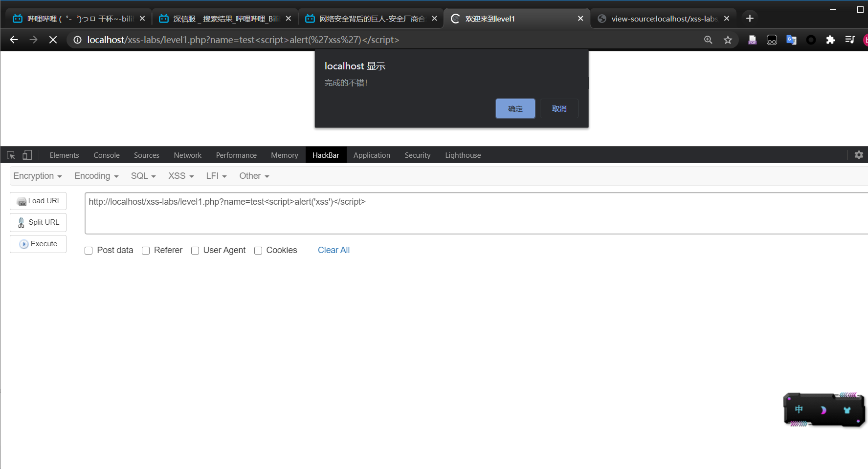868x469 pixels.
Task: Open DevTools settings gear
Action: click(x=859, y=155)
